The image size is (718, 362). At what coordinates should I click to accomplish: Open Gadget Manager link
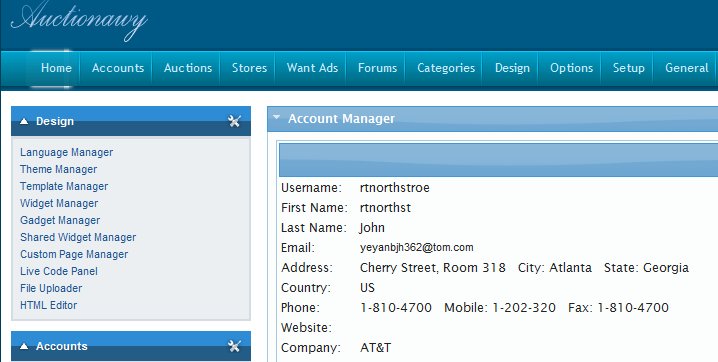(x=60, y=220)
